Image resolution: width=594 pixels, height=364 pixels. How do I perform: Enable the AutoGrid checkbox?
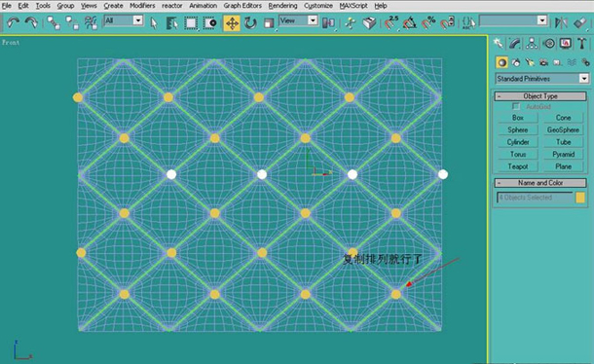pyautogui.click(x=515, y=107)
